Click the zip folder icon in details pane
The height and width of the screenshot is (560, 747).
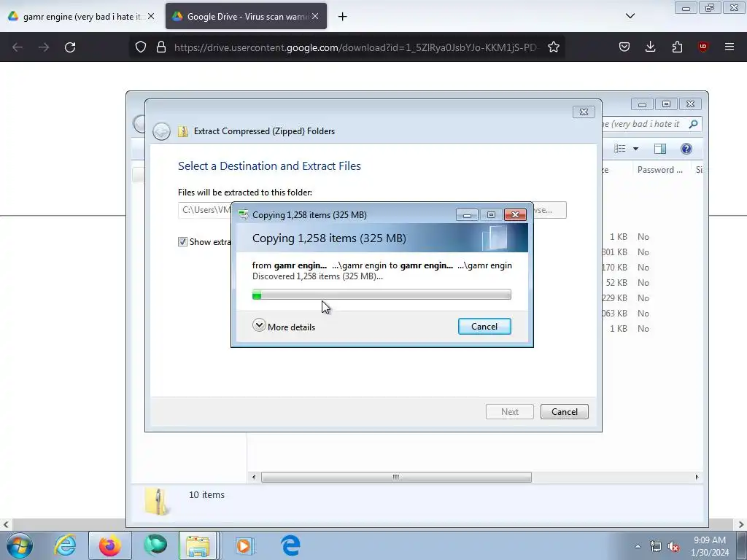[x=157, y=502]
